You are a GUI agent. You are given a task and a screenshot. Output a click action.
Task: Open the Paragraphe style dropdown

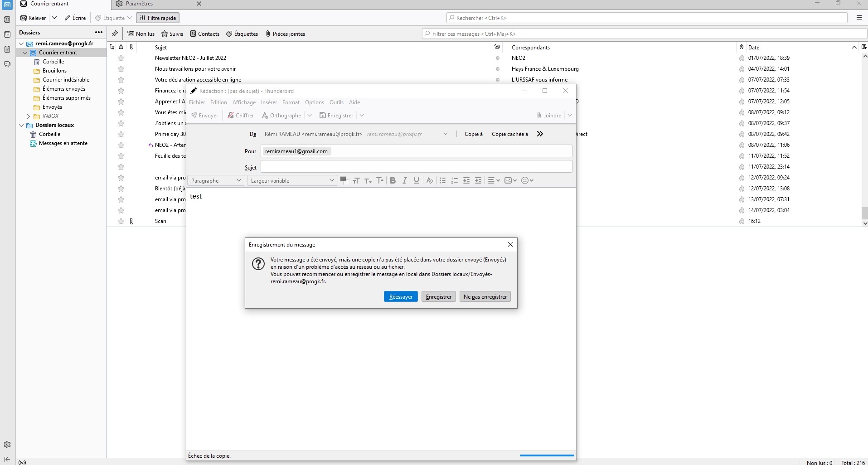point(216,180)
